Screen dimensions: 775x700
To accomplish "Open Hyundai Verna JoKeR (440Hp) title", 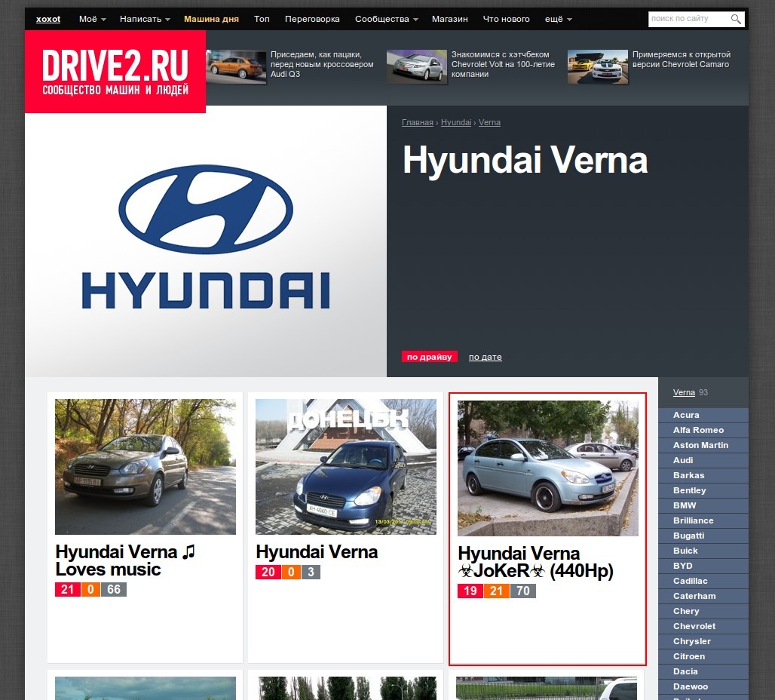I will pos(535,562).
